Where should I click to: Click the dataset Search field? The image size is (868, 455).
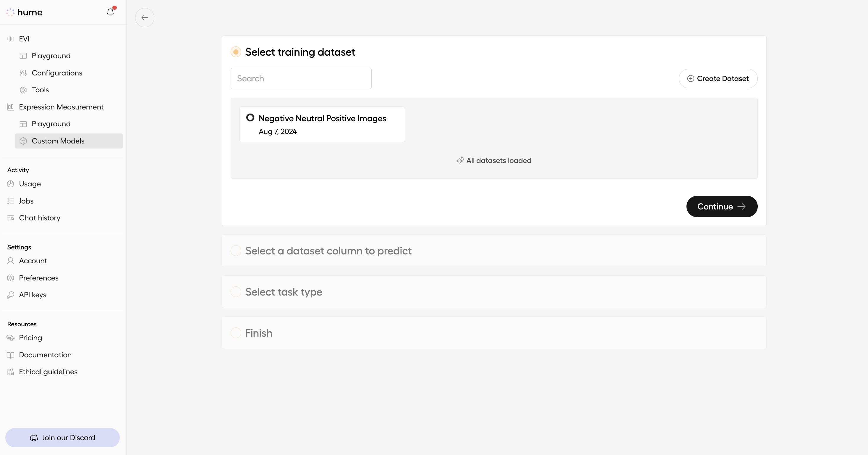pos(301,78)
